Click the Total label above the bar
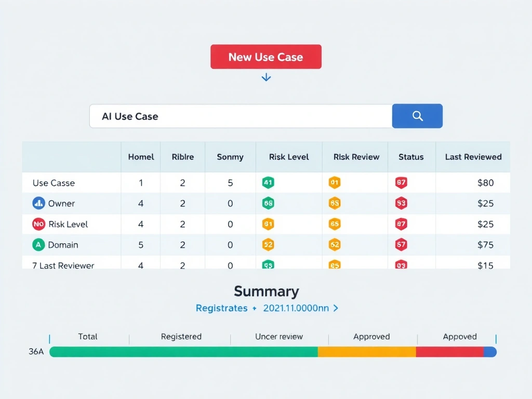Viewport: 532px width, 399px height. pyautogui.click(x=87, y=337)
